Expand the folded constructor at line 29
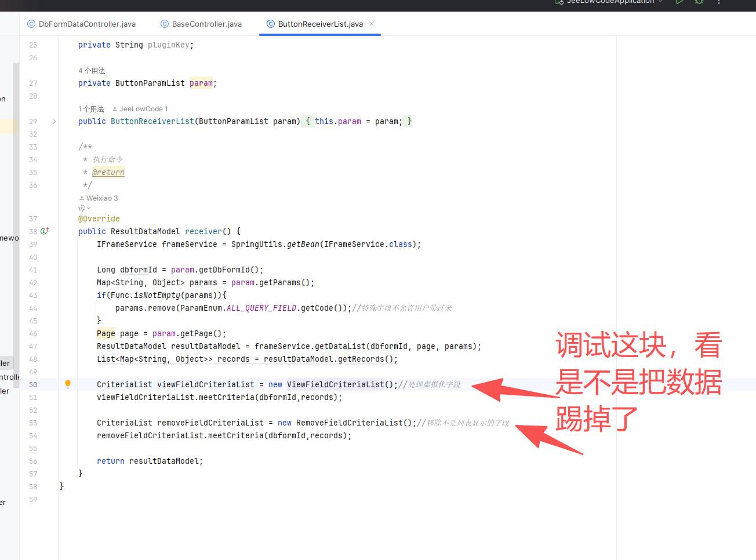The width and height of the screenshot is (756, 560). [54, 122]
